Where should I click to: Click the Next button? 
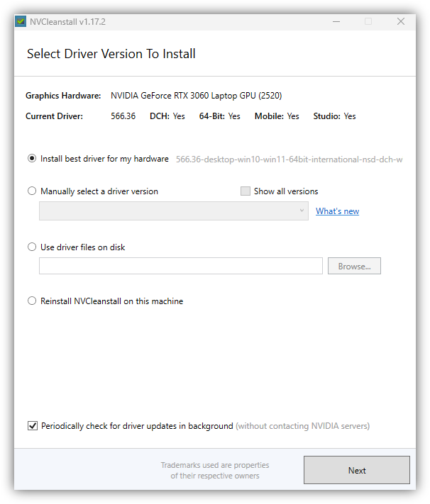click(357, 470)
